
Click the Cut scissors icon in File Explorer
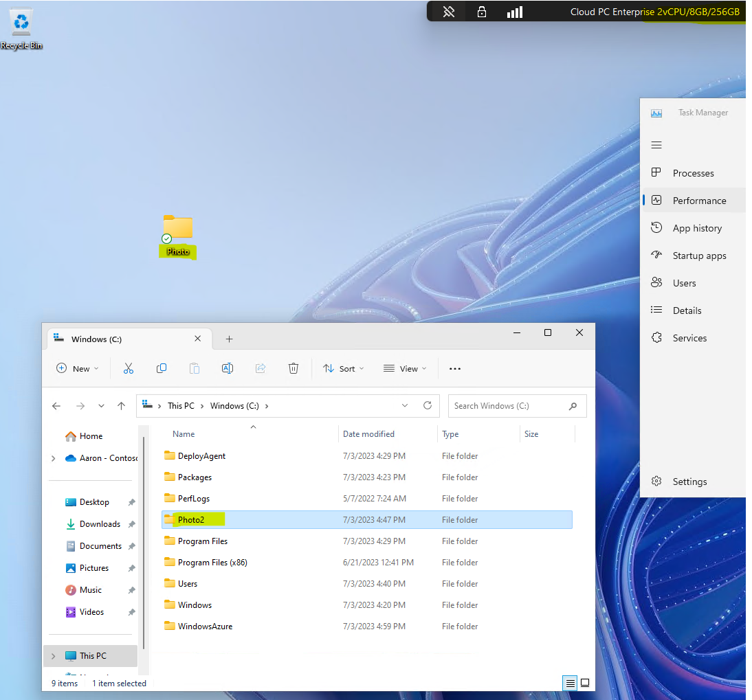click(x=129, y=368)
